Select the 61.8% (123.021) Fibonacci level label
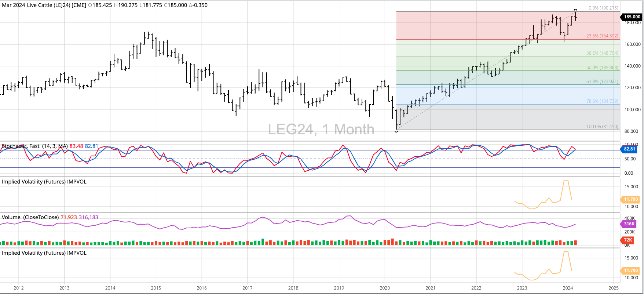This screenshot has height=294, width=644. tap(602, 81)
